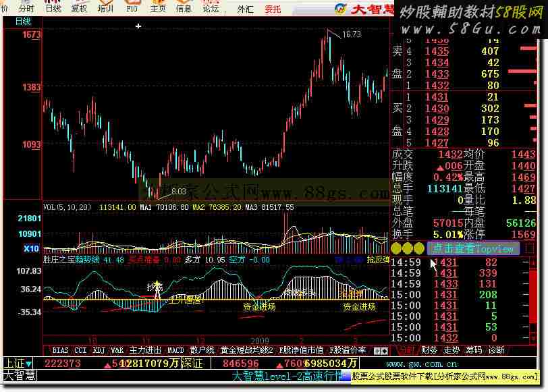Click the 外盘 value 57015
The width and height of the screenshot is (548, 392).
[447, 223]
